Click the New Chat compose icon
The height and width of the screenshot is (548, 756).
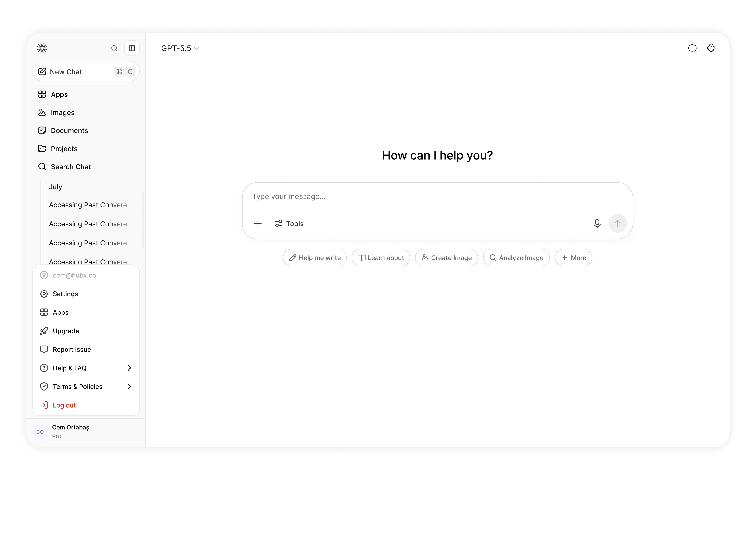42,71
